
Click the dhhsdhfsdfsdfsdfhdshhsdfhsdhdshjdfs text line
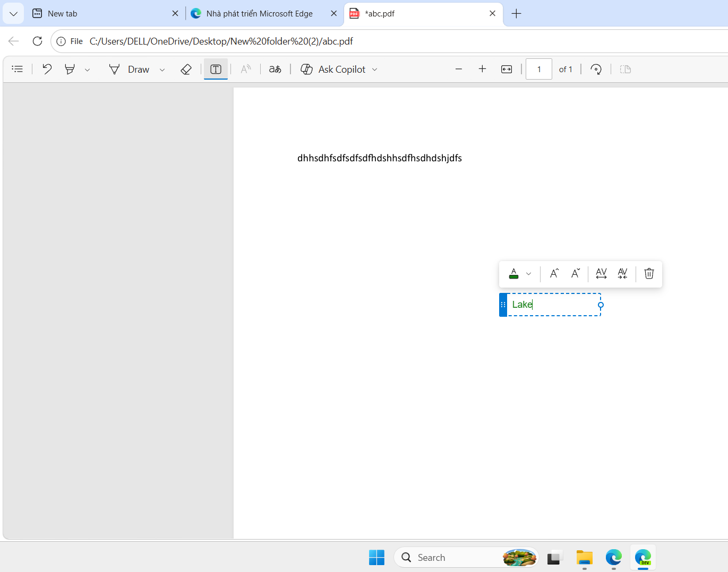pos(380,158)
